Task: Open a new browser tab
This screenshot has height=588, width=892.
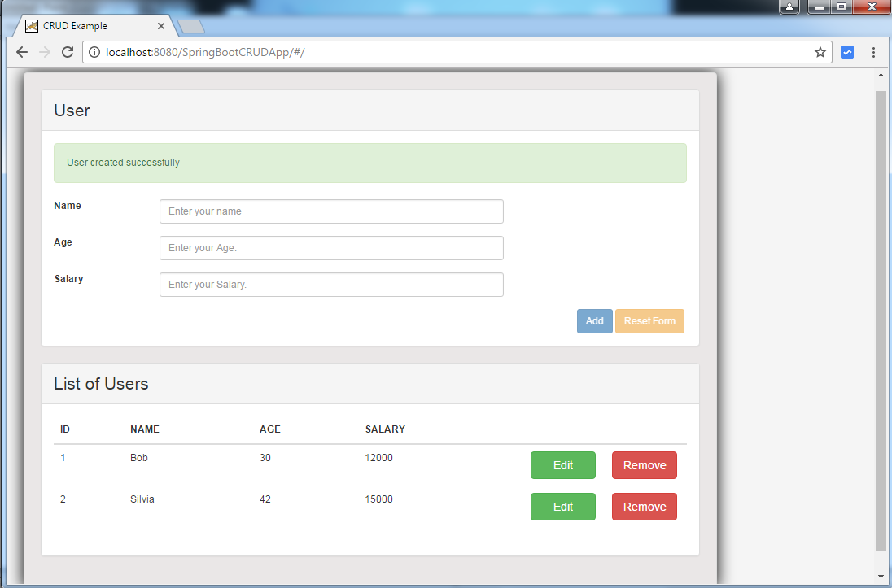Action: pyautogui.click(x=190, y=25)
